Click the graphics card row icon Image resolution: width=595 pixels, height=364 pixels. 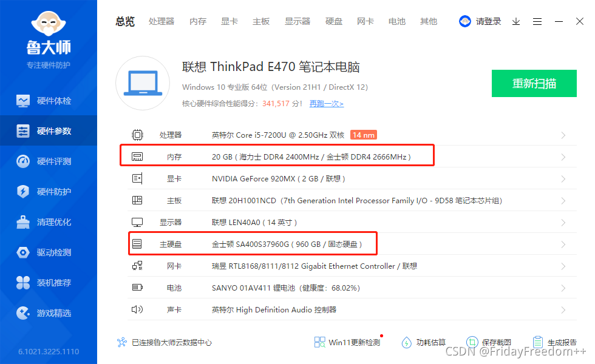point(137,178)
